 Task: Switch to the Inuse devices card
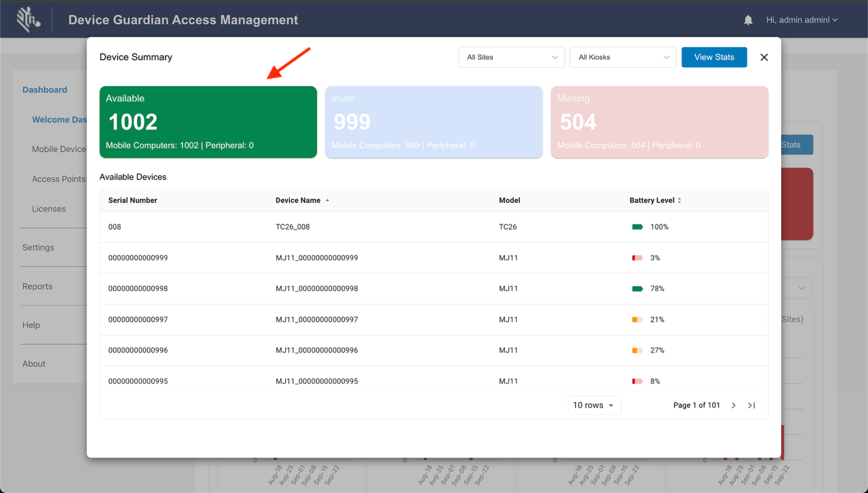(x=434, y=122)
